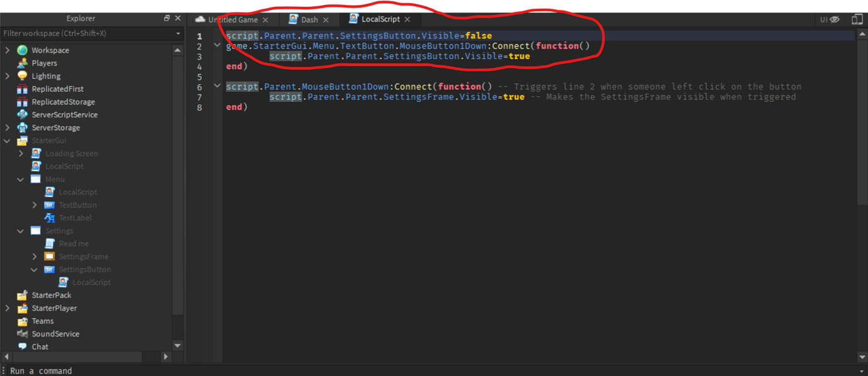Select the SoundService icon
The image size is (868, 376).
(x=23, y=334)
